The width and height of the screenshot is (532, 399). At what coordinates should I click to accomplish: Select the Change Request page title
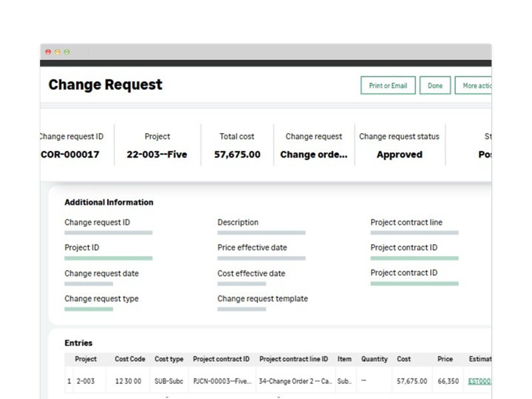(105, 84)
